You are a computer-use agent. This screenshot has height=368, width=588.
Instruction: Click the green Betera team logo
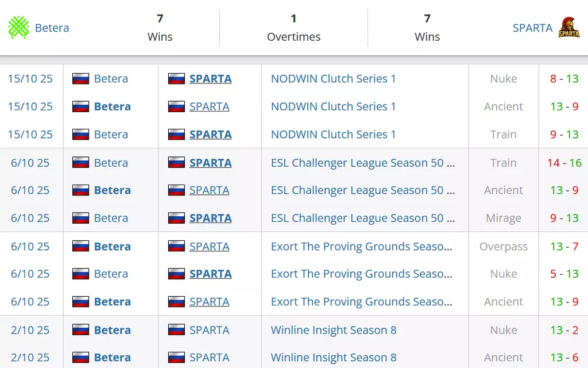point(18,28)
